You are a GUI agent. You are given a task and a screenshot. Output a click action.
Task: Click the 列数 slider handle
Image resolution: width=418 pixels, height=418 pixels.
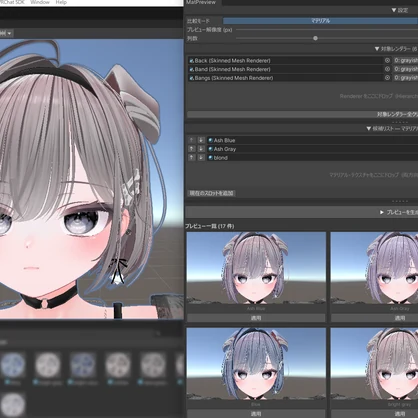point(315,38)
